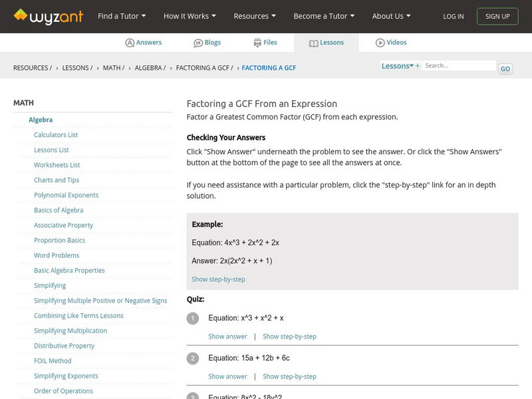Click the Wyzant logo icon

point(21,15)
